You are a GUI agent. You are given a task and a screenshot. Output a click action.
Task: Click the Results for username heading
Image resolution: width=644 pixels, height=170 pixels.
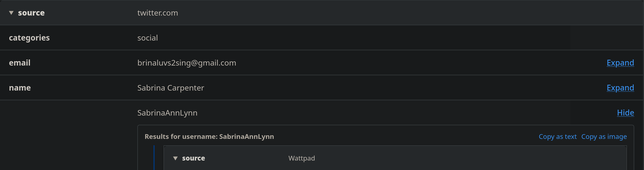pos(209,137)
